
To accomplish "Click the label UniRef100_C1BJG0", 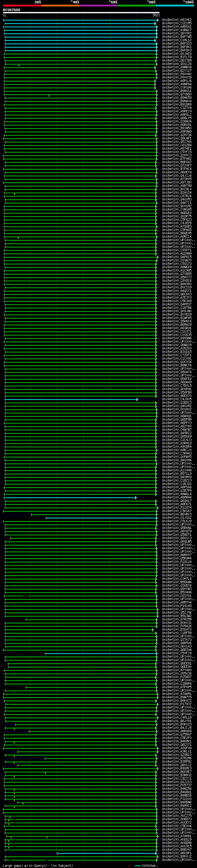I will [x=176, y=483].
